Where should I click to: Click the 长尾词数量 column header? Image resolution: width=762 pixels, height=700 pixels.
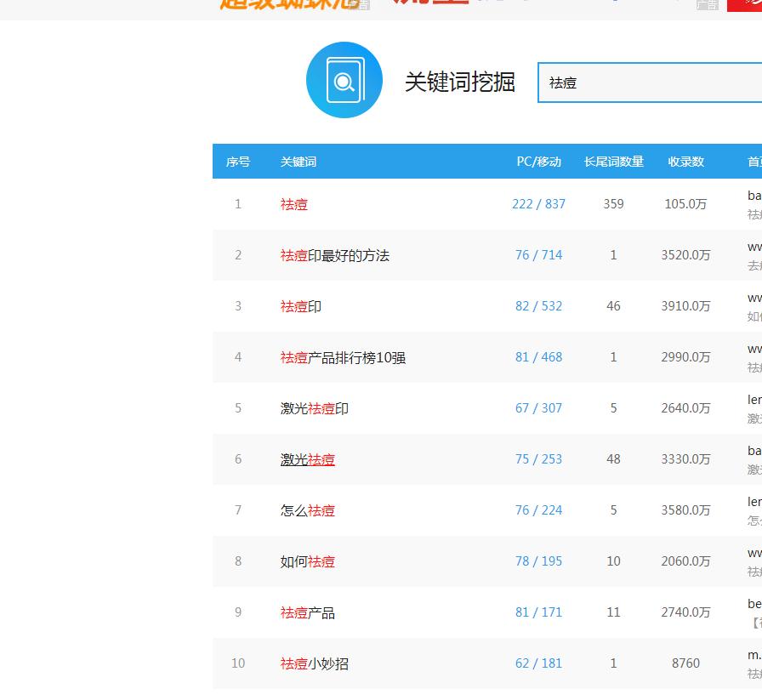[613, 162]
